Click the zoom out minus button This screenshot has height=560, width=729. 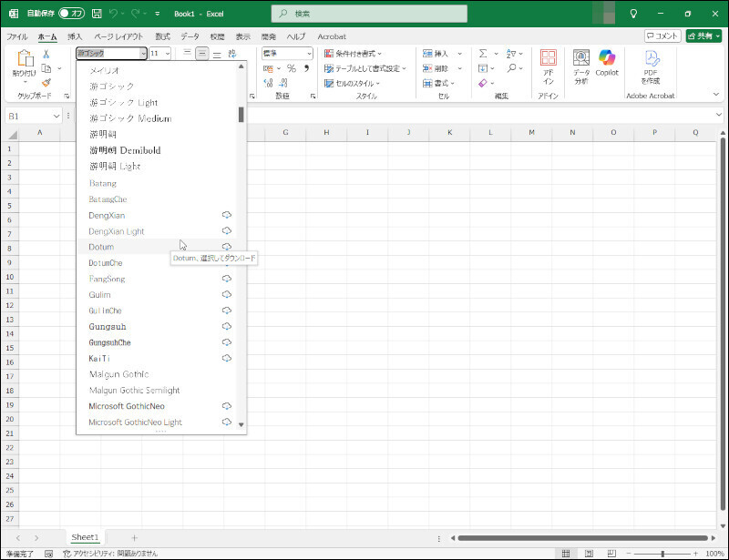point(628,554)
